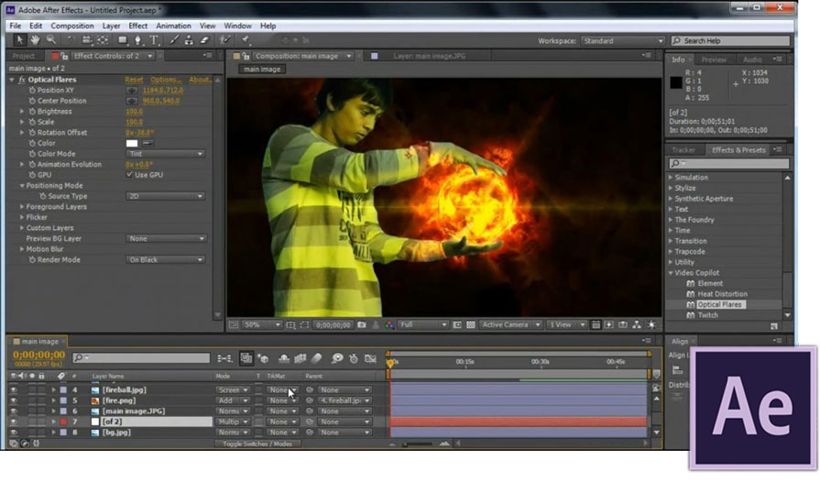This screenshot has height=504, width=820.
Task: Select the Rotation tool
Action: (70, 39)
